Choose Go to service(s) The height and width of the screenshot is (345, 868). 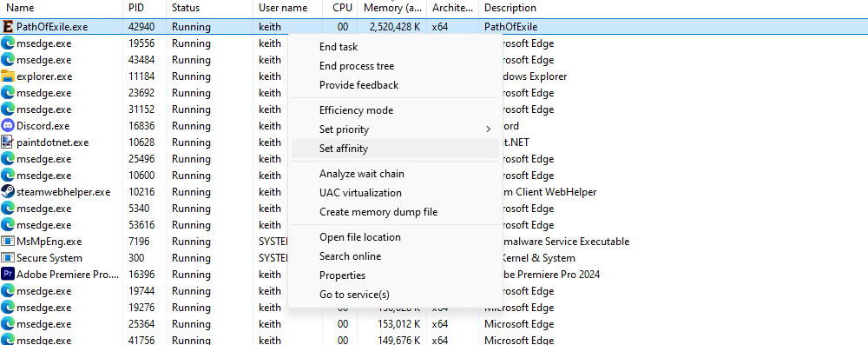point(395,295)
